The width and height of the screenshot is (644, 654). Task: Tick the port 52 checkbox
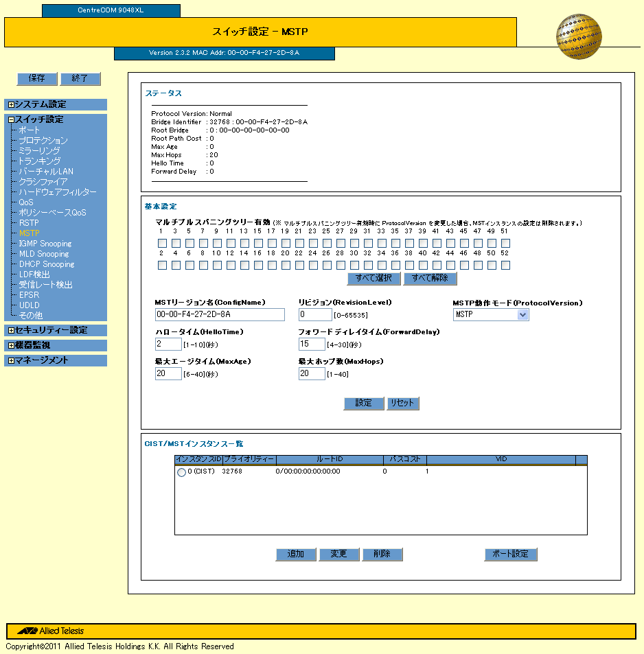pos(505,266)
